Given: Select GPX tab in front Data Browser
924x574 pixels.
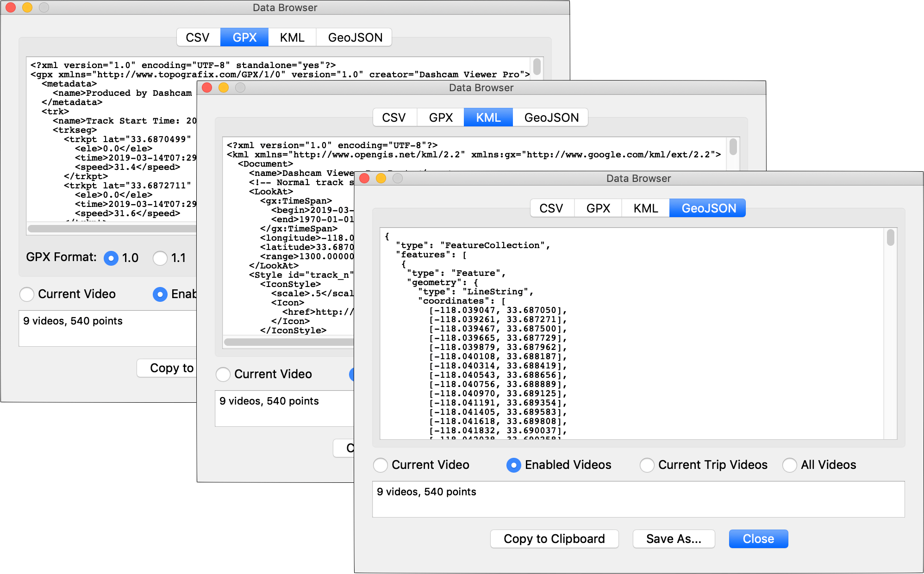Looking at the screenshot, I should (x=598, y=208).
